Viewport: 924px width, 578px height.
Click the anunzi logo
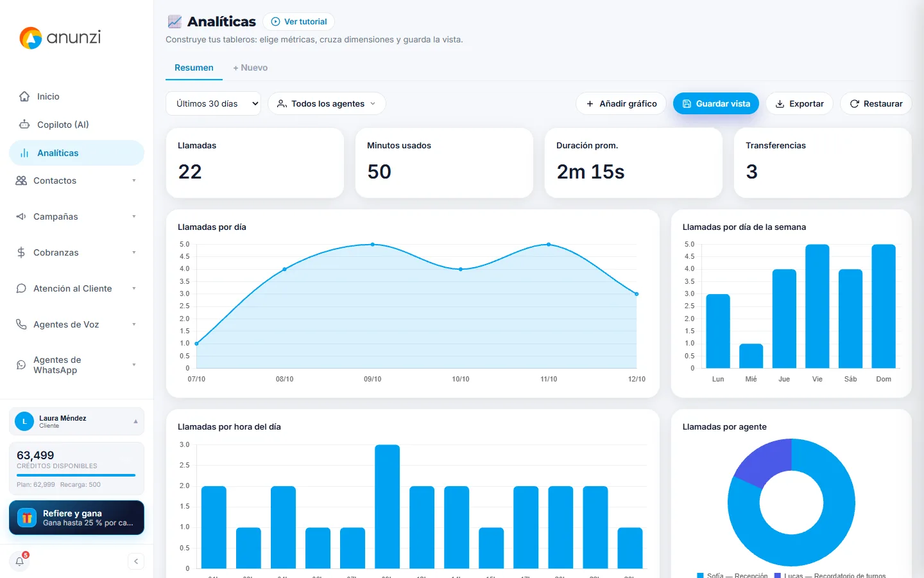(60, 38)
